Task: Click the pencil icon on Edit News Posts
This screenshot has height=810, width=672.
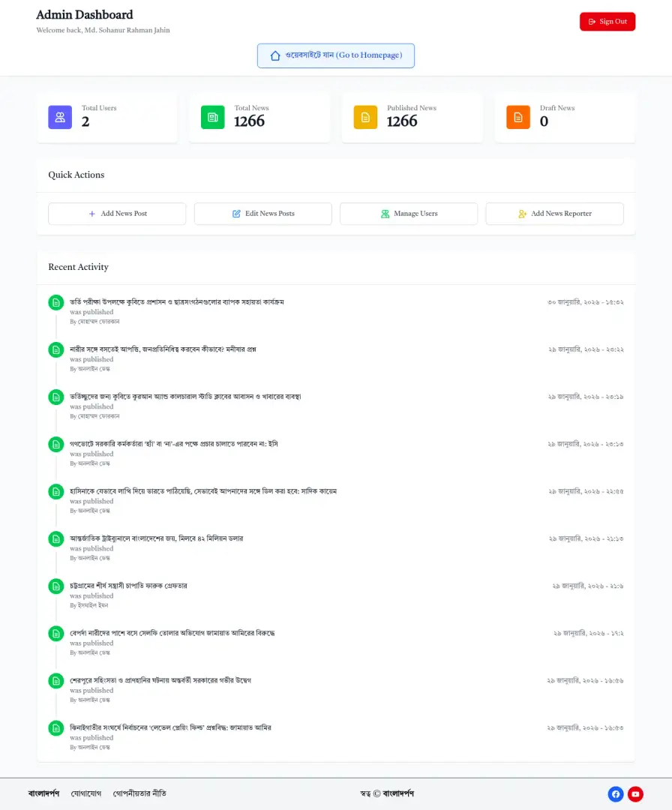Action: tap(235, 214)
